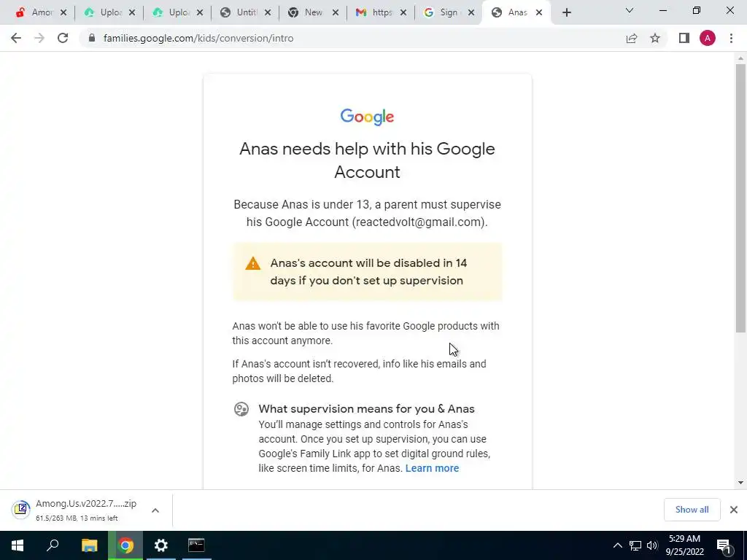Screen dimensions: 747x560
Task: Open the Chrome side panel icon
Action: pos(684,38)
